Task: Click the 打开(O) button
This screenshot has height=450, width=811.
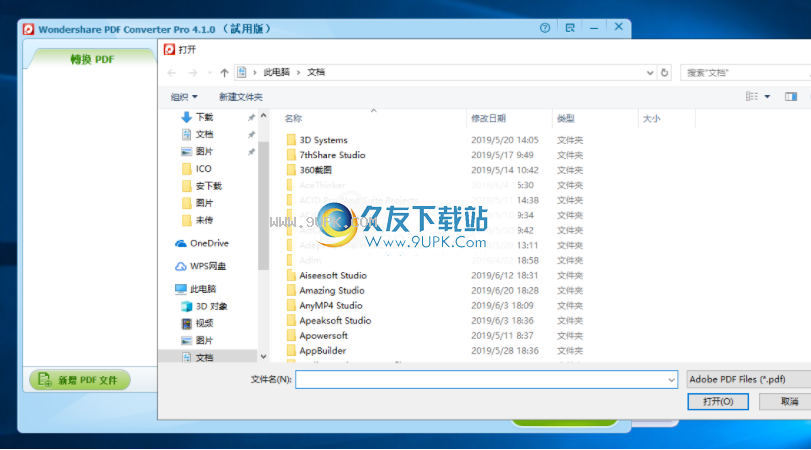Action: point(718,401)
